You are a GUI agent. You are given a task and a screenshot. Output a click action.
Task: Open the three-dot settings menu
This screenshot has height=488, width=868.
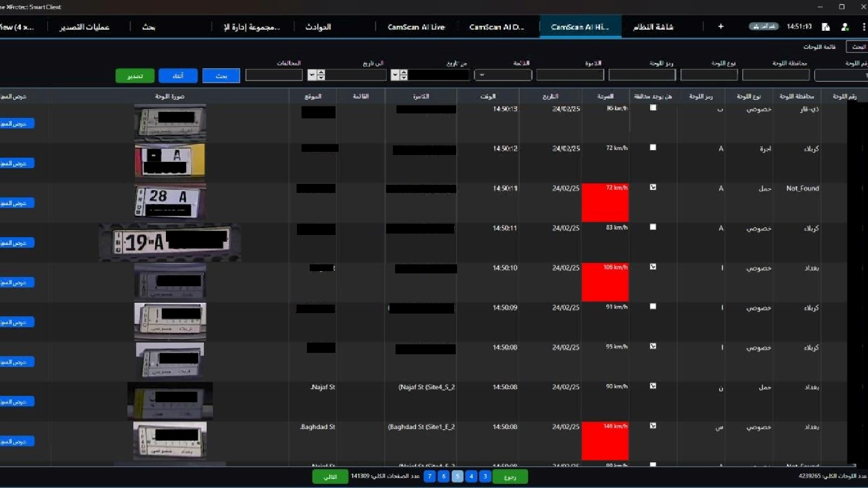863,27
